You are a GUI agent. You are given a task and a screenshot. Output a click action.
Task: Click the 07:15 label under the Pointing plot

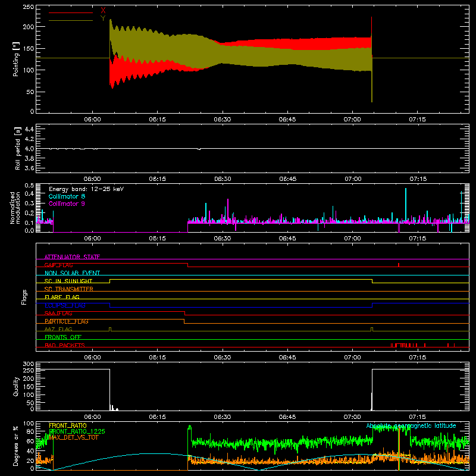[x=417, y=120]
